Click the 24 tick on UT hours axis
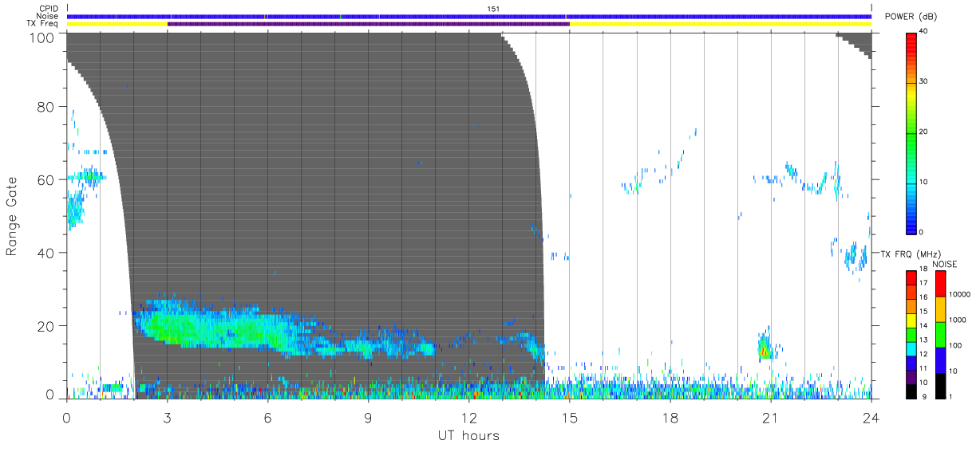980x452 pixels. click(x=871, y=417)
